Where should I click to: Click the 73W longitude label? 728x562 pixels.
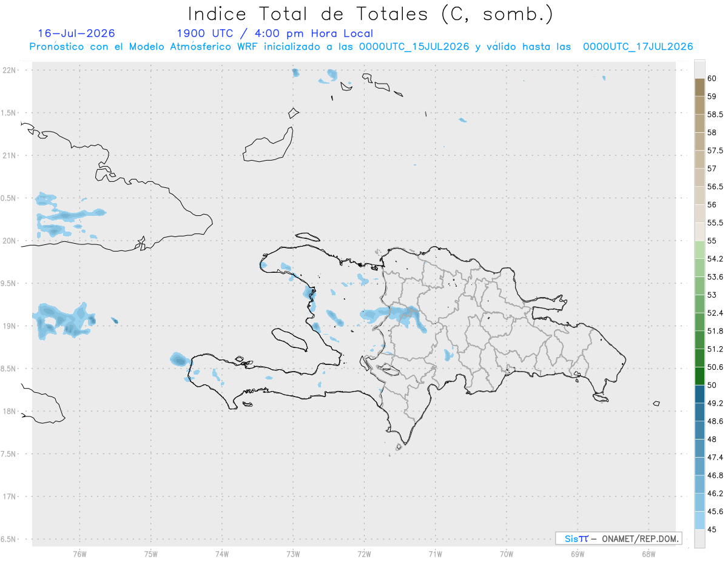tap(293, 554)
